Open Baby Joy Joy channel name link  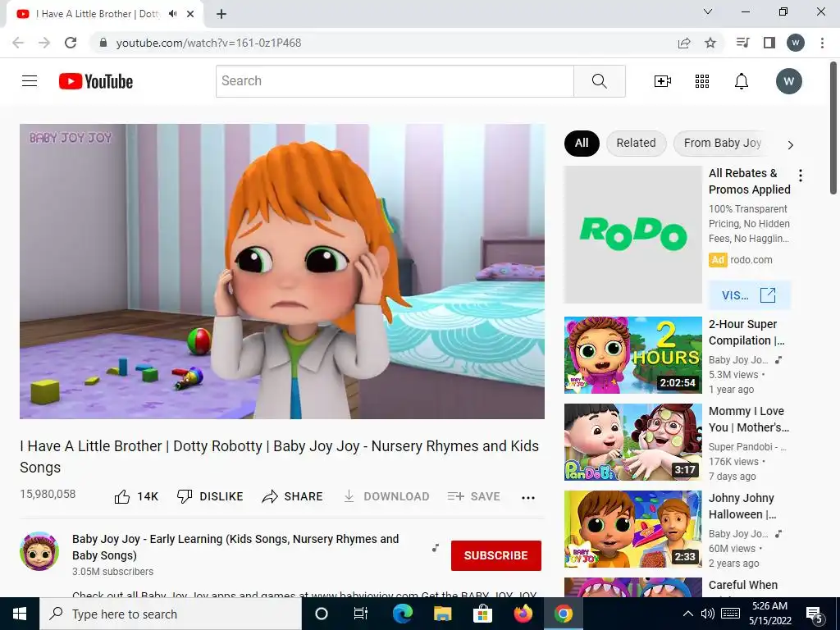point(235,547)
